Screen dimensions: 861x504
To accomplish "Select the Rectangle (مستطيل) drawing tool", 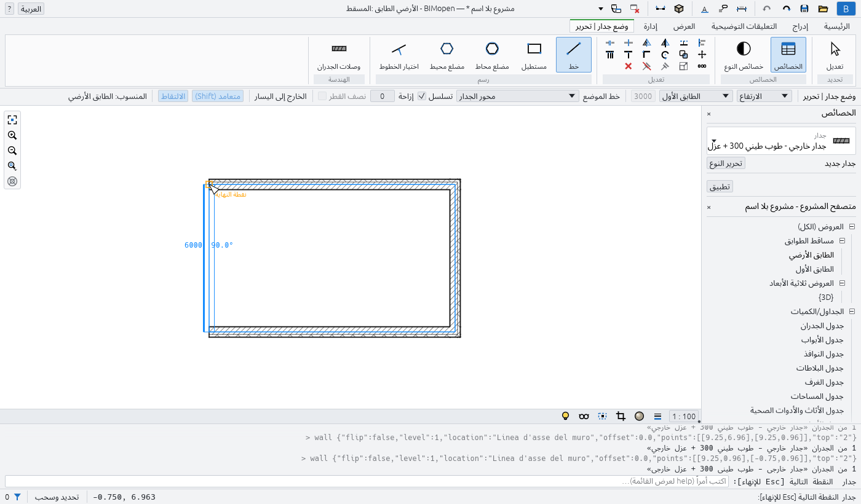I will (x=534, y=55).
